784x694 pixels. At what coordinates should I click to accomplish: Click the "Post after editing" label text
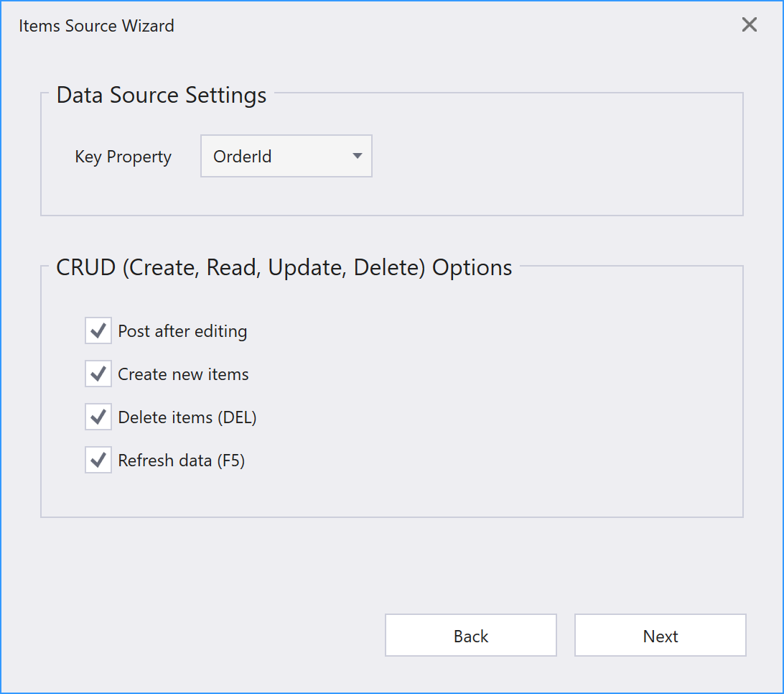(x=182, y=331)
